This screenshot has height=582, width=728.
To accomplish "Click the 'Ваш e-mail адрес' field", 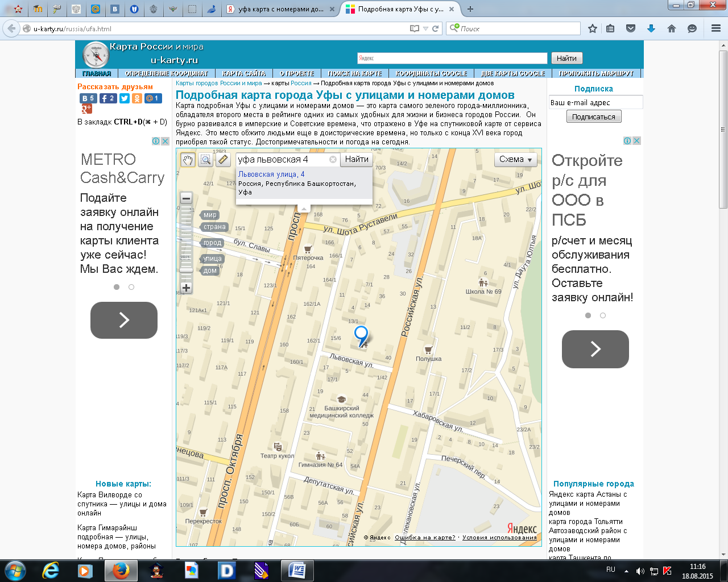I will tap(595, 102).
